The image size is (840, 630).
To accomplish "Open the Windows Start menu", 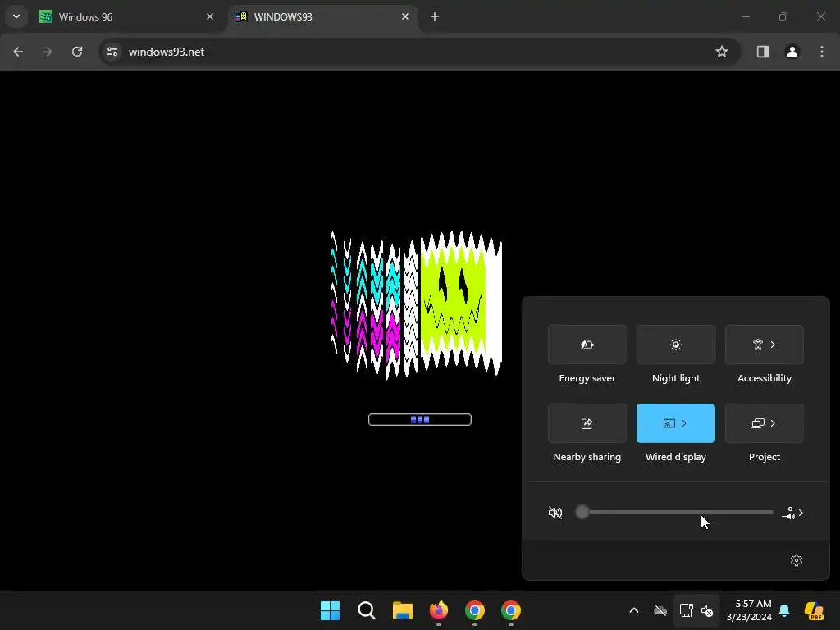I will point(330,610).
